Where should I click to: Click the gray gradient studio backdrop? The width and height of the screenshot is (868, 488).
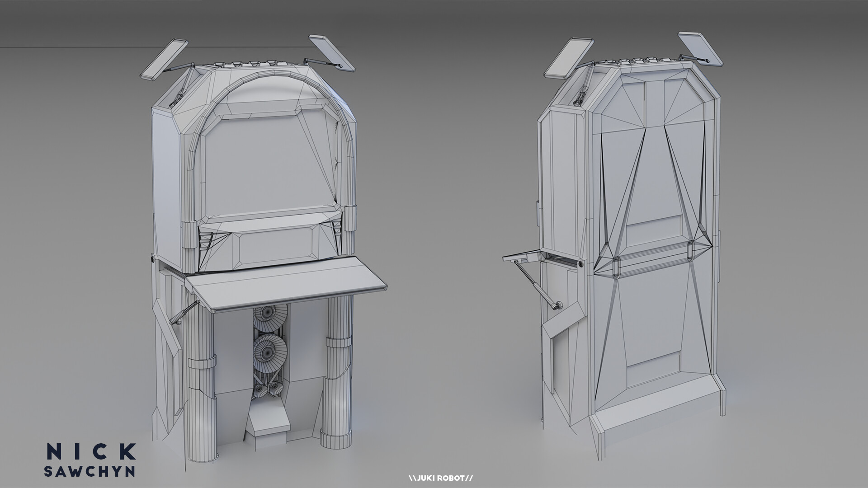[x=452, y=136]
